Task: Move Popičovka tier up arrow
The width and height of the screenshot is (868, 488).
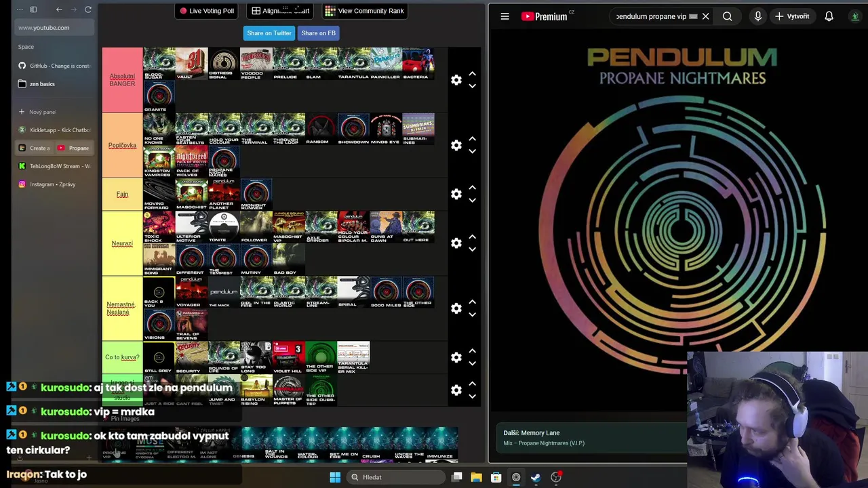Action: pyautogui.click(x=472, y=139)
